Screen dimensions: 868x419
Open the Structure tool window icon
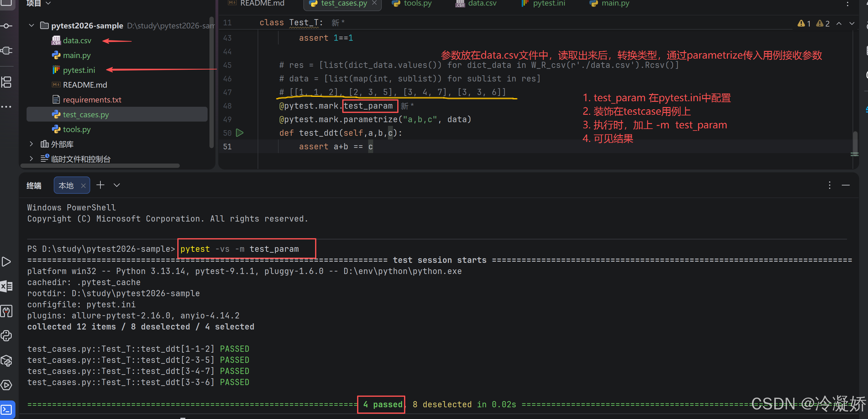(6, 82)
